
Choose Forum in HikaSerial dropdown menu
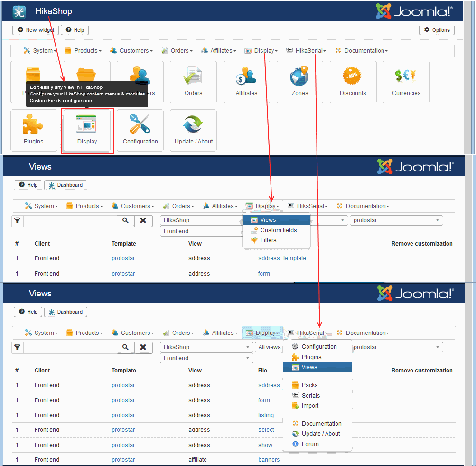point(317,444)
